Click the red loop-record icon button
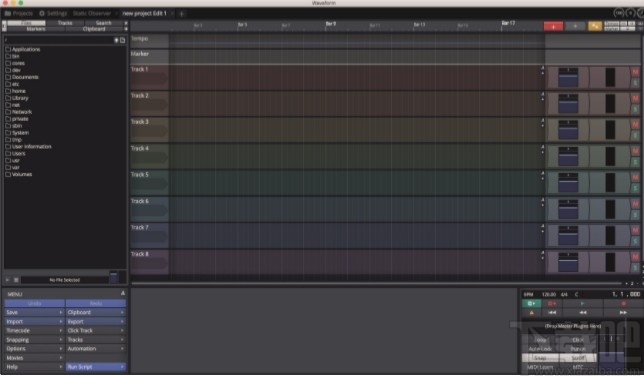 click(x=552, y=303)
